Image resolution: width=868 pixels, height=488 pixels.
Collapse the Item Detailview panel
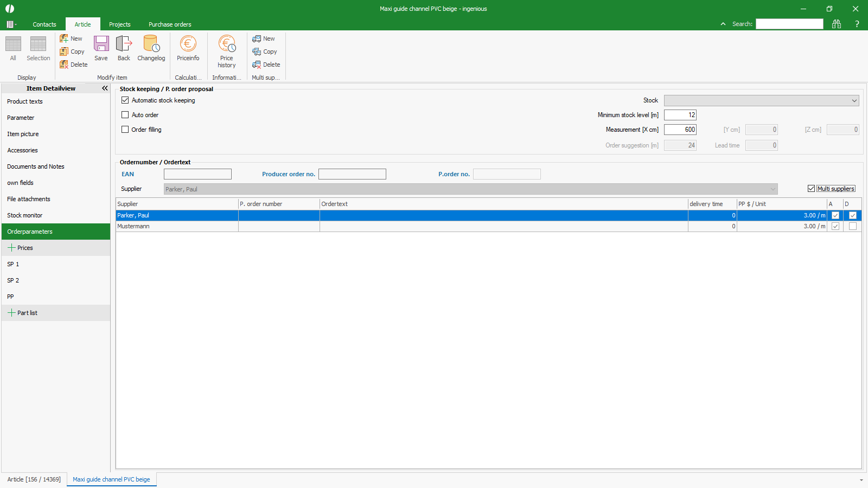point(105,88)
